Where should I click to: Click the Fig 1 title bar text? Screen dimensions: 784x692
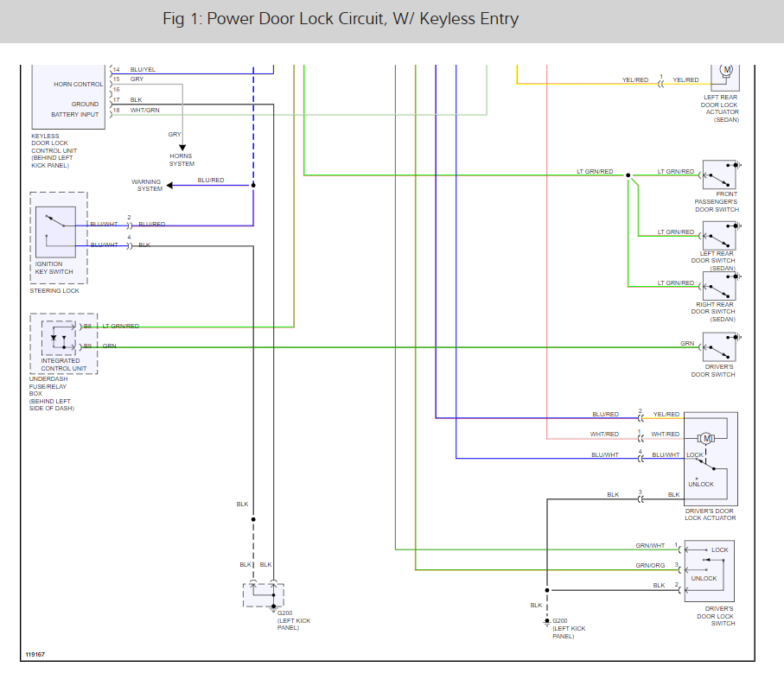coord(341,17)
